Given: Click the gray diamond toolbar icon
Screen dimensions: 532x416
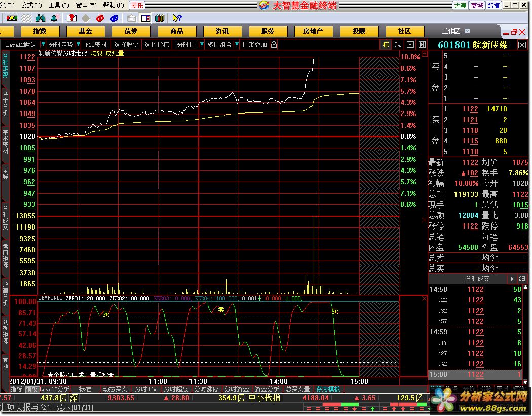Looking at the screenshot, I should point(86,18).
